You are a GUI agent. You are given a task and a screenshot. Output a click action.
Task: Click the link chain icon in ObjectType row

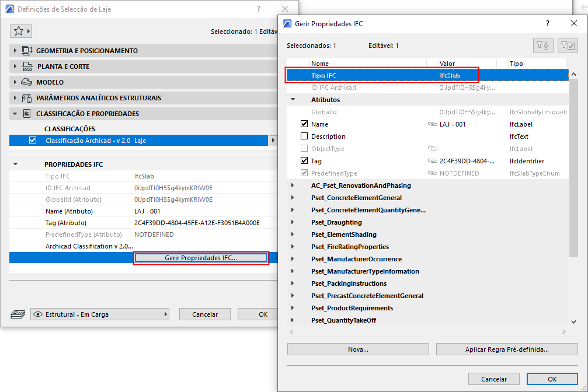tap(432, 148)
